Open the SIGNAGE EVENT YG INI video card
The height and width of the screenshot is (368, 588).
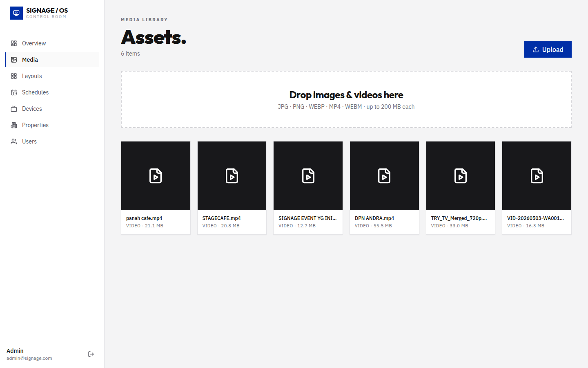pyautogui.click(x=308, y=188)
